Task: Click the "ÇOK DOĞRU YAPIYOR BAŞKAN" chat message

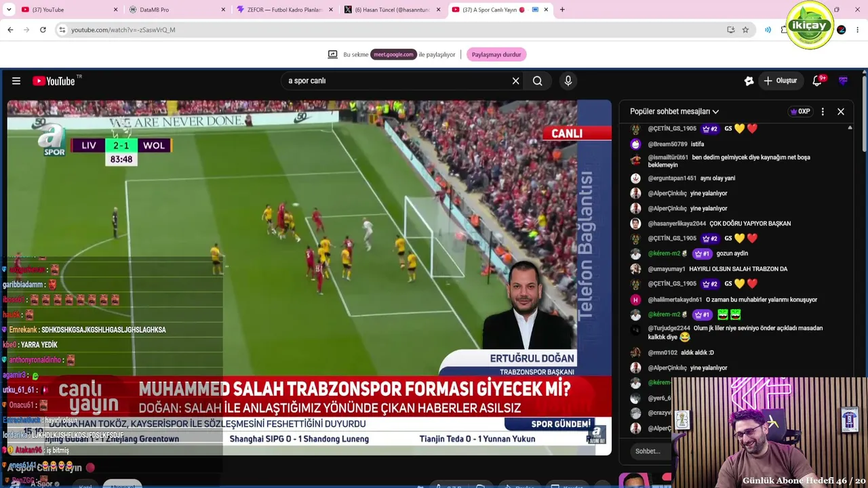Action: coord(750,224)
